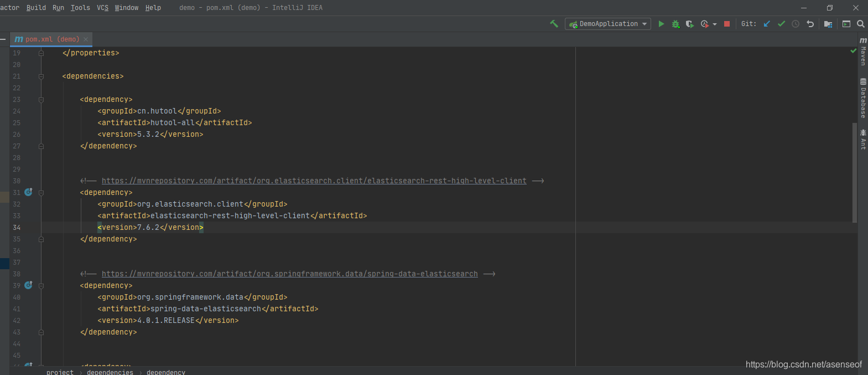
Task: Open the Maven tool window
Action: [863, 52]
